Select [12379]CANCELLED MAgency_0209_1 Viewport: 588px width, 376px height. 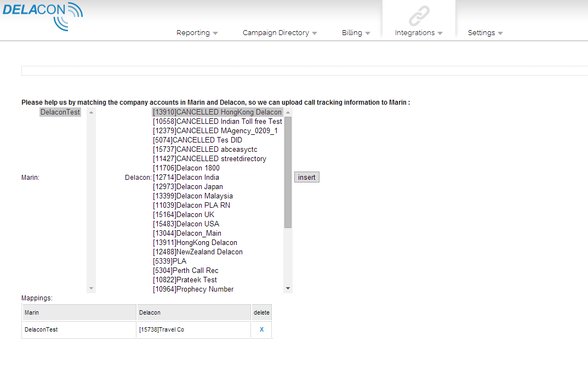click(218, 130)
